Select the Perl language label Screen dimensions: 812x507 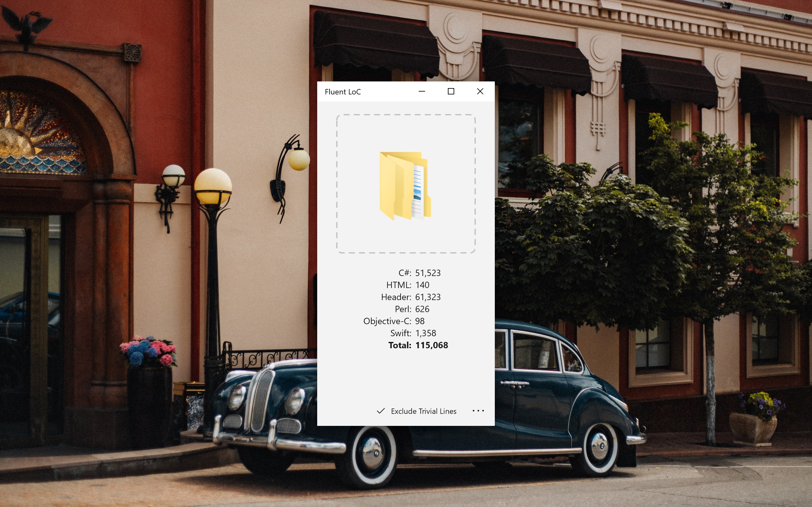(403, 309)
